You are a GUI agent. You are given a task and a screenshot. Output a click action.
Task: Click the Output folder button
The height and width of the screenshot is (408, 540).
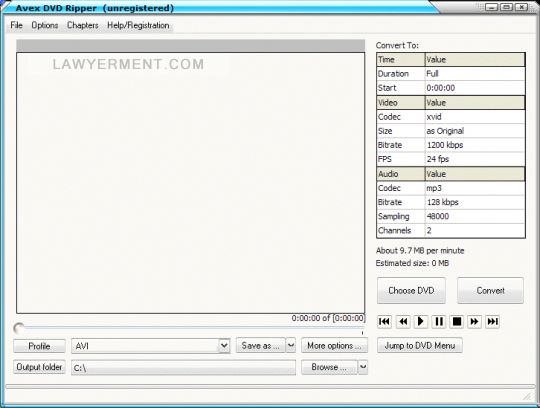pos(39,367)
